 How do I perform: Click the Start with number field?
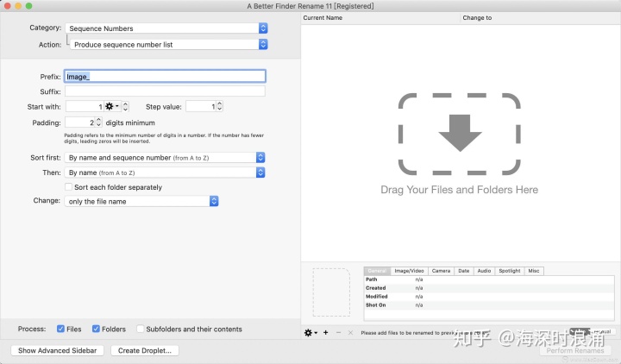pos(85,107)
